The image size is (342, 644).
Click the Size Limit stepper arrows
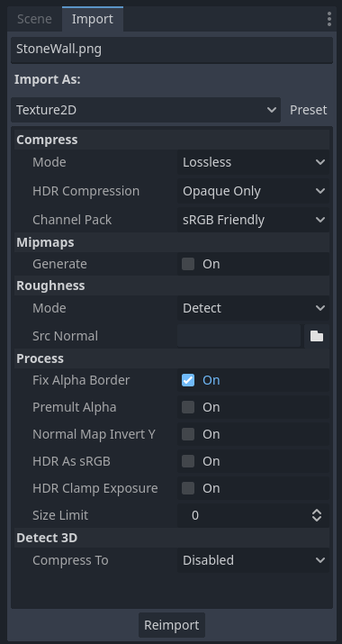point(317,515)
